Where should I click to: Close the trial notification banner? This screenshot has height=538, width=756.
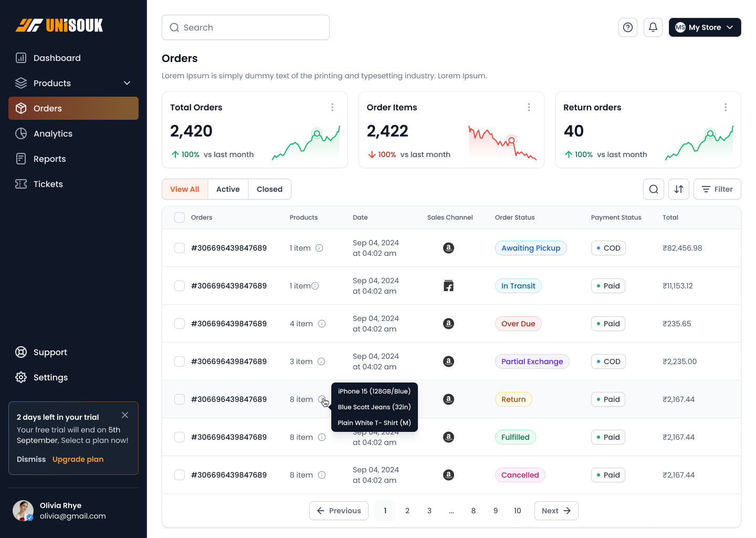125,415
